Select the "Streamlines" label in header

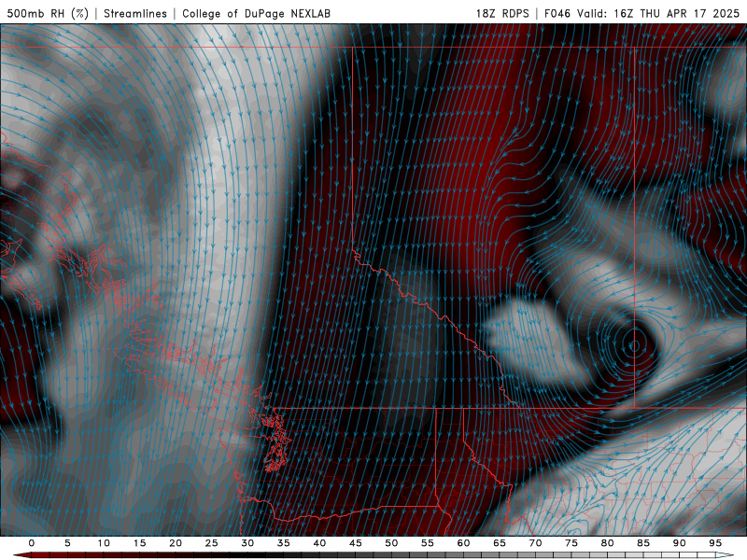click(x=135, y=13)
